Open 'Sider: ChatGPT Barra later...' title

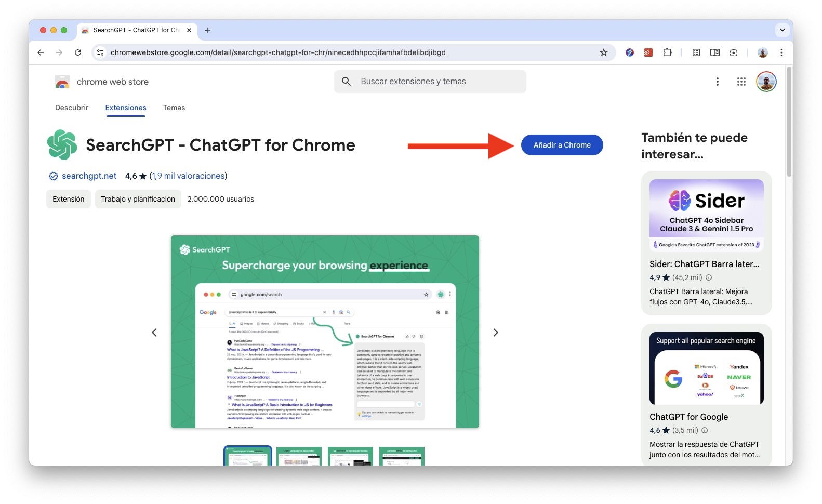tap(705, 264)
